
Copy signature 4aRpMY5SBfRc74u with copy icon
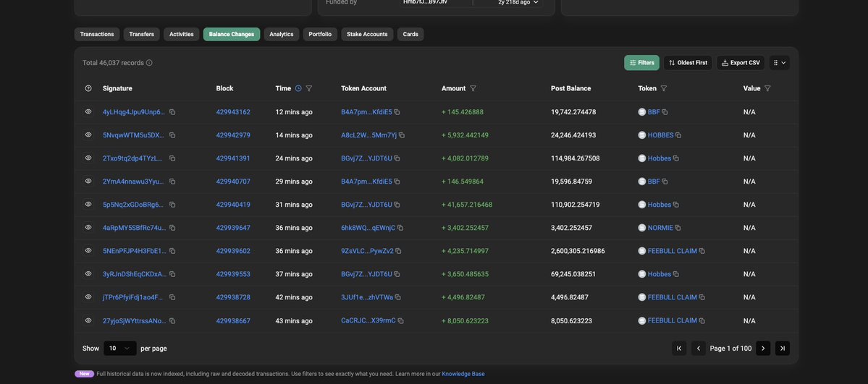172,228
